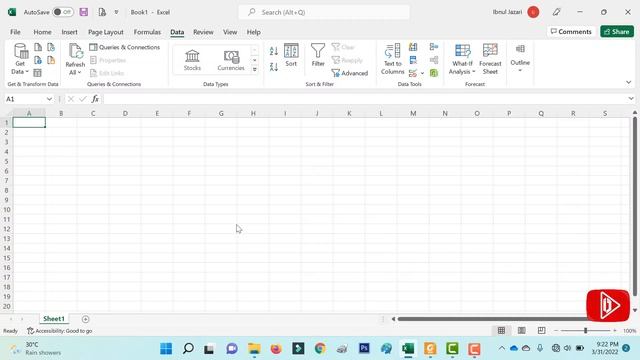Click the Data Validation icon
The image size is (640, 360).
coord(413,73)
